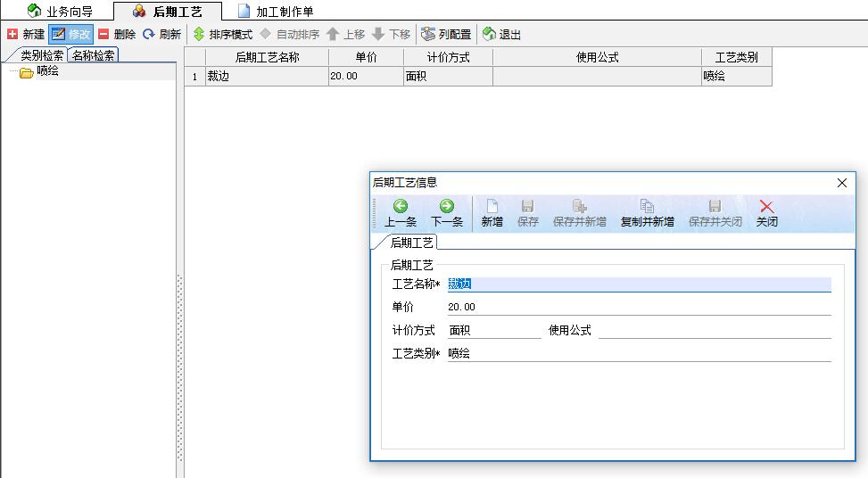Close the 后期工艺信息 dialog window
Image resolution: width=868 pixels, height=478 pixels.
point(842,183)
